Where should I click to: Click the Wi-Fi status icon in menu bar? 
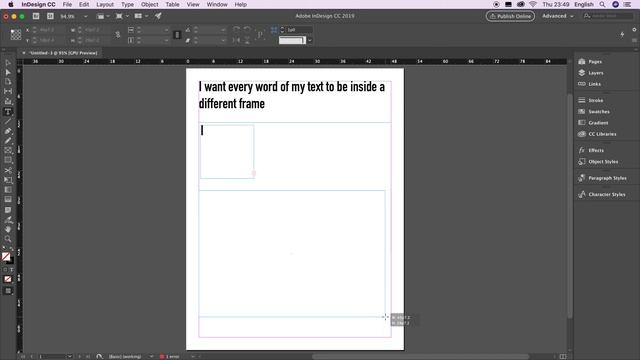pos(533,4)
